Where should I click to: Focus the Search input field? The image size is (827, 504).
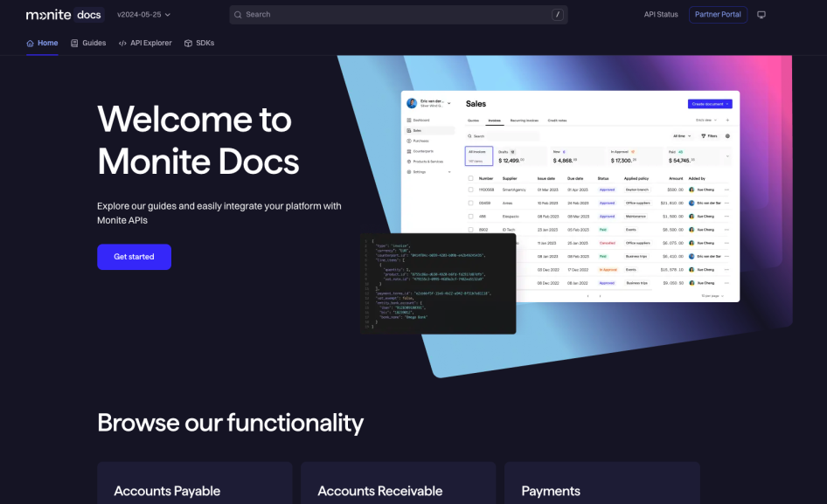(399, 15)
